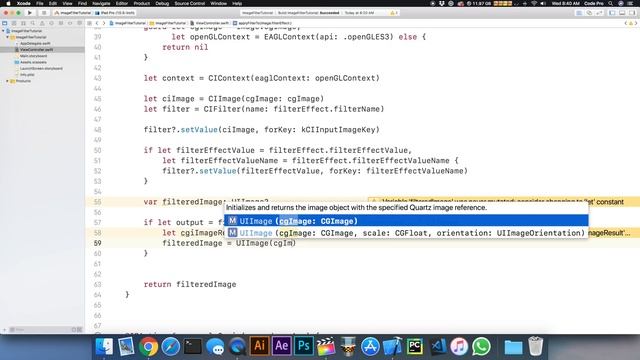This screenshot has height=360, width=640.
Task: Open Google Chrome from the Dock
Action: (149, 347)
